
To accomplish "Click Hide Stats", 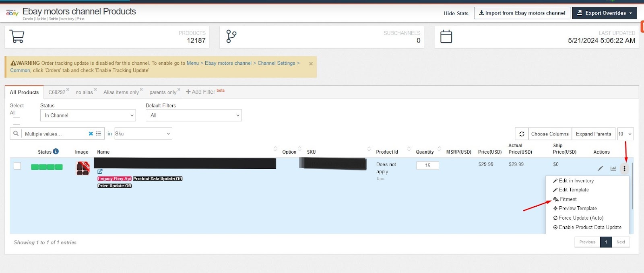I will (x=456, y=13).
